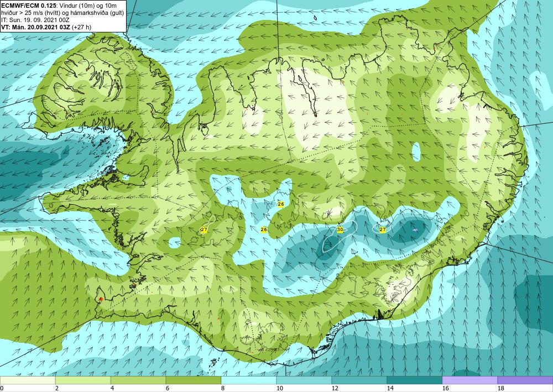The height and width of the screenshot is (392, 553).
Task: Click the westernmost yellow 27 gust label
Action: (x=204, y=230)
